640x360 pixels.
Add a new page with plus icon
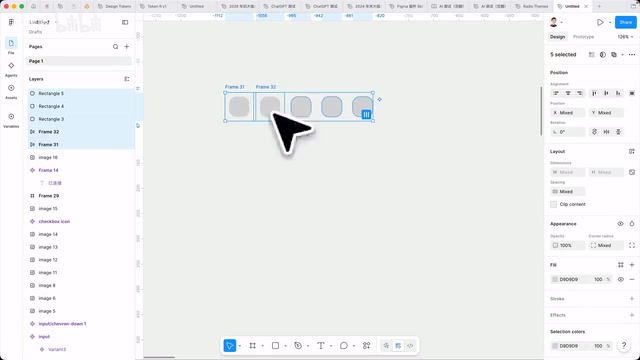[x=127, y=47]
